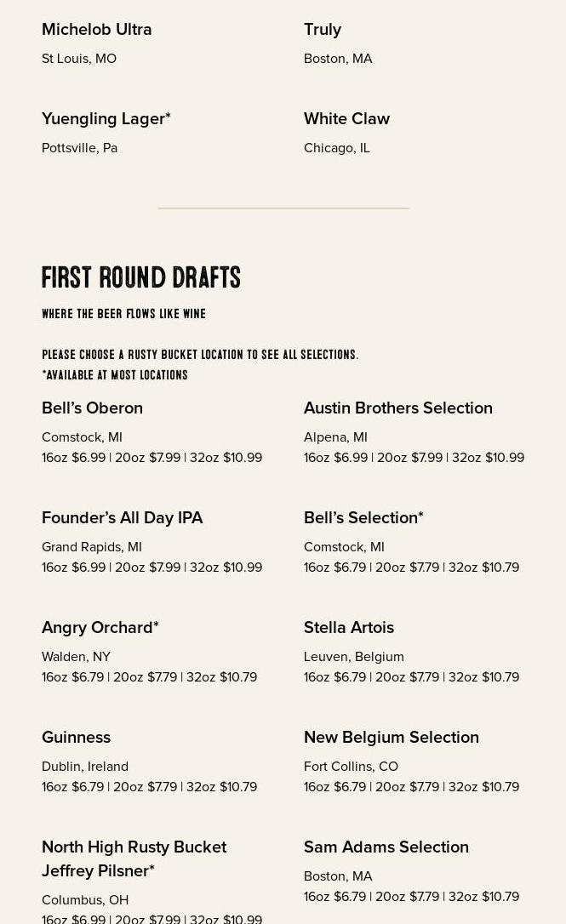Click the Michelob Ultra menu item

[x=97, y=30]
